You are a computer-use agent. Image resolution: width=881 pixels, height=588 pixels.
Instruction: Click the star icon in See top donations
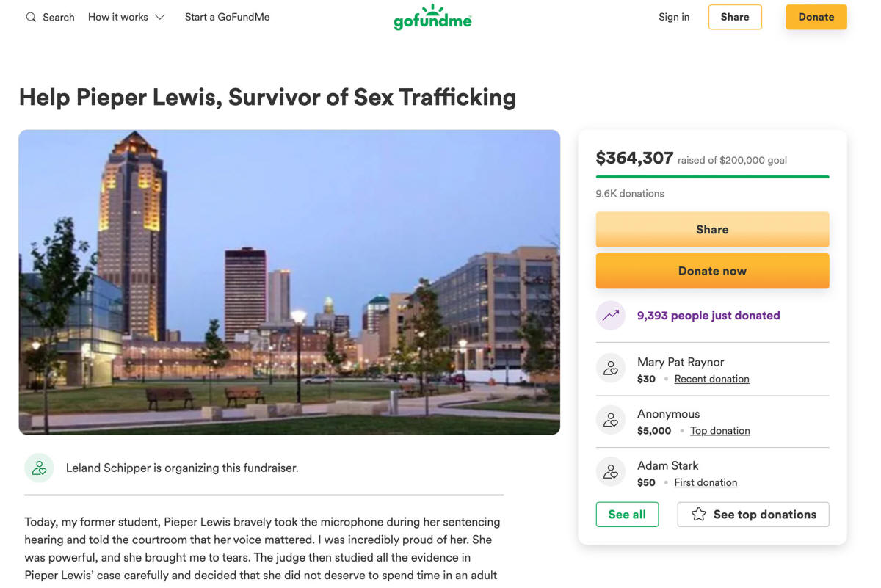pos(699,515)
